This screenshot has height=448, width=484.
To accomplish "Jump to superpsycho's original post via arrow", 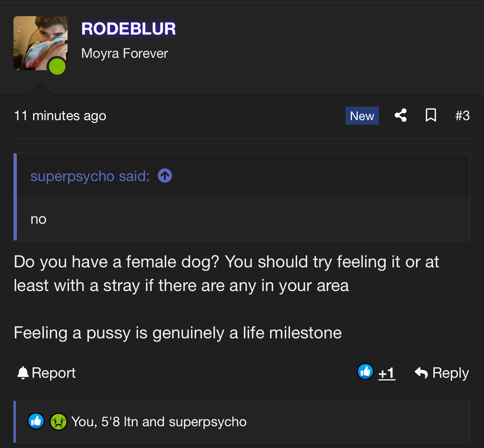I will point(165,175).
